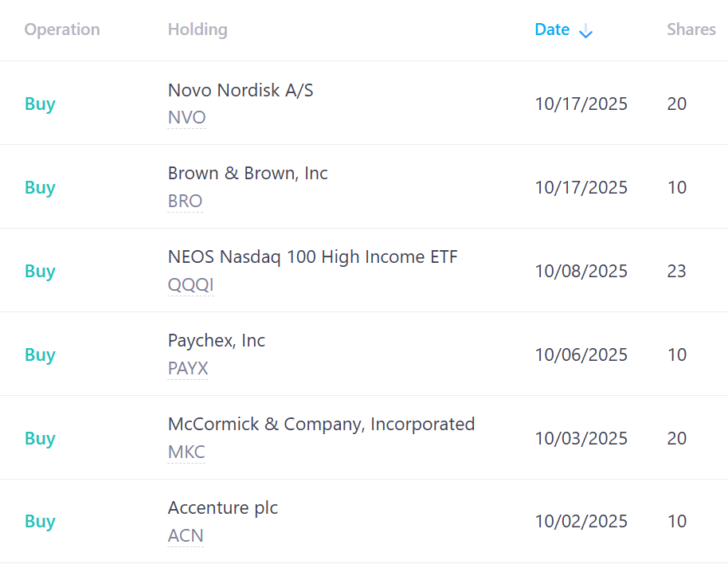The width and height of the screenshot is (728, 564).
Task: Click Buy operation for Novo Nordisk
Action: (40, 104)
